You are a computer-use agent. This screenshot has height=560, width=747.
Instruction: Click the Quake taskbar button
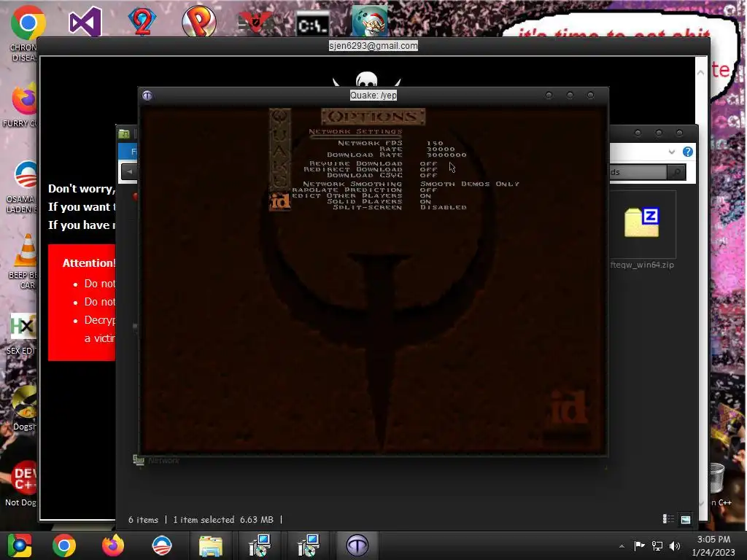coord(357,545)
